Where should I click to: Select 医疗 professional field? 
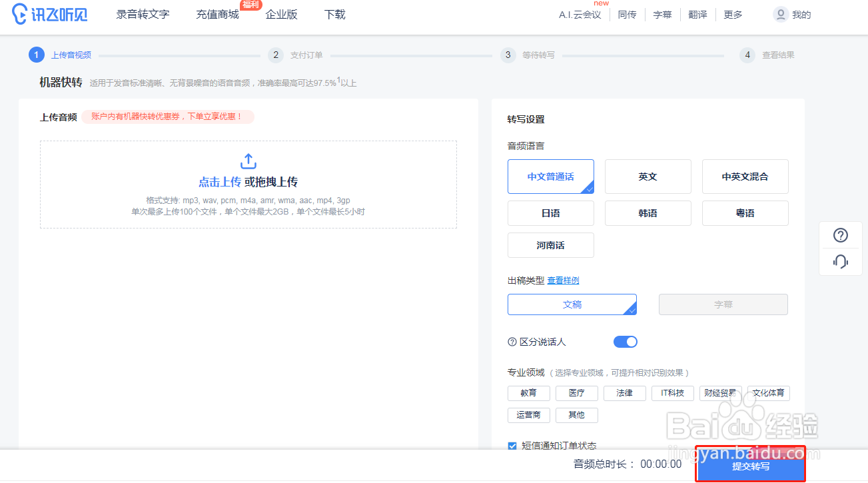[577, 393]
